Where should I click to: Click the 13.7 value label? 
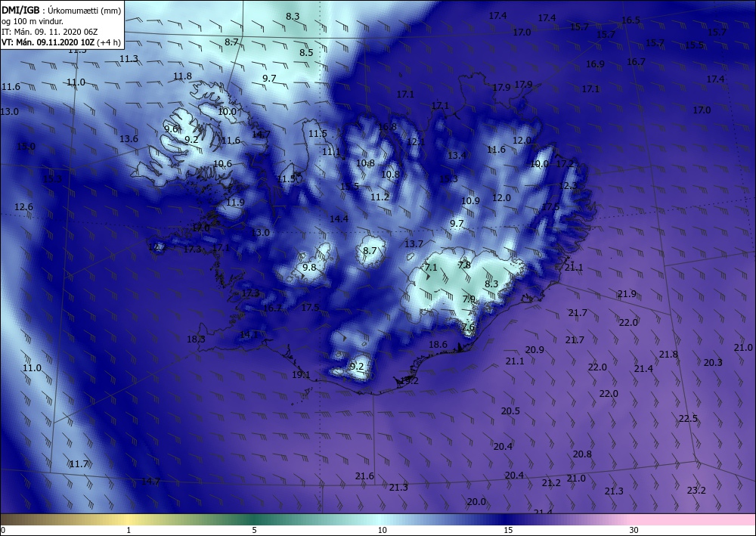click(x=414, y=244)
